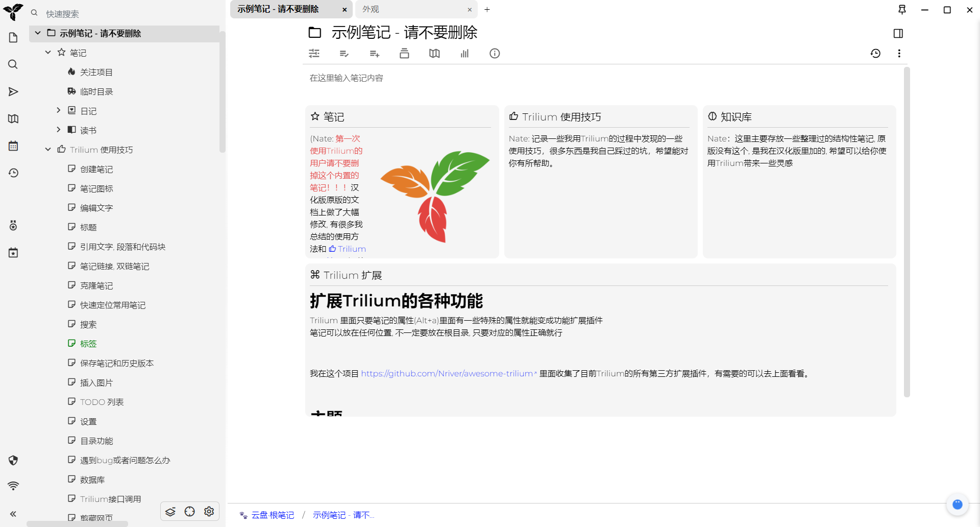Viewport: 980px width, 527px height.
Task: Toggle the window pin on top
Action: [x=902, y=10]
